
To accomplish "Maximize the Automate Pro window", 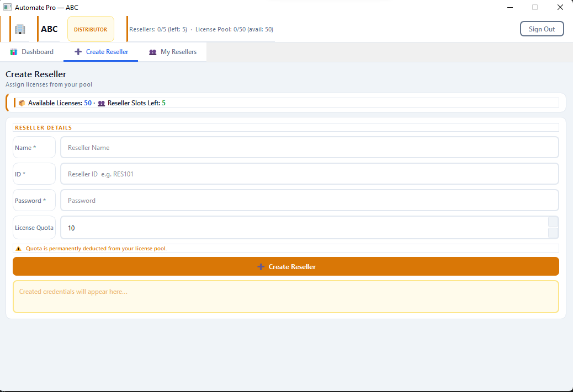I will tap(535, 7).
